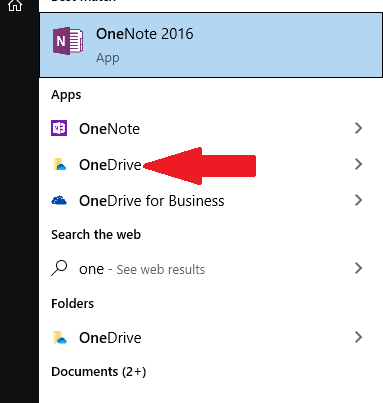Expand the 'one' web search result arrow
383x403 pixels.
click(x=358, y=268)
